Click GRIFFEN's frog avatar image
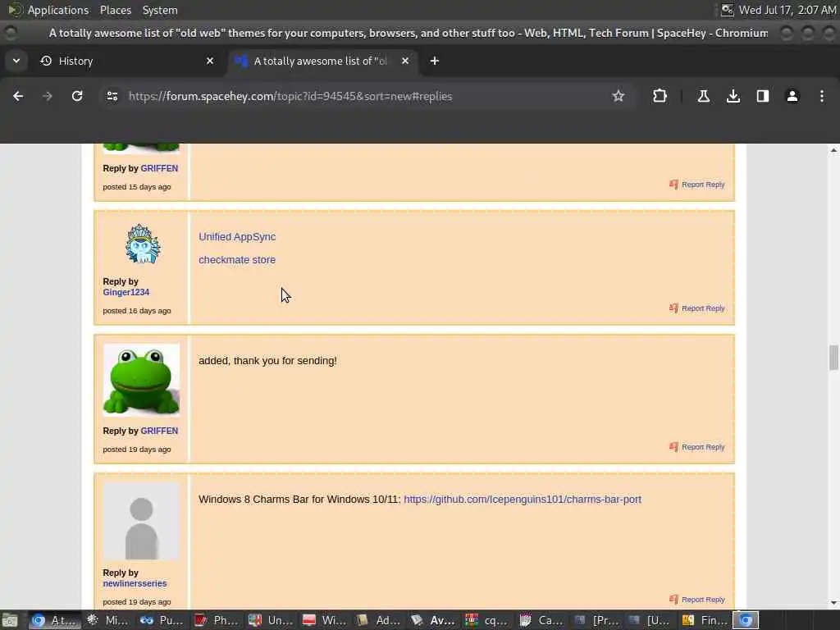This screenshot has width=840, height=630. pyautogui.click(x=141, y=380)
